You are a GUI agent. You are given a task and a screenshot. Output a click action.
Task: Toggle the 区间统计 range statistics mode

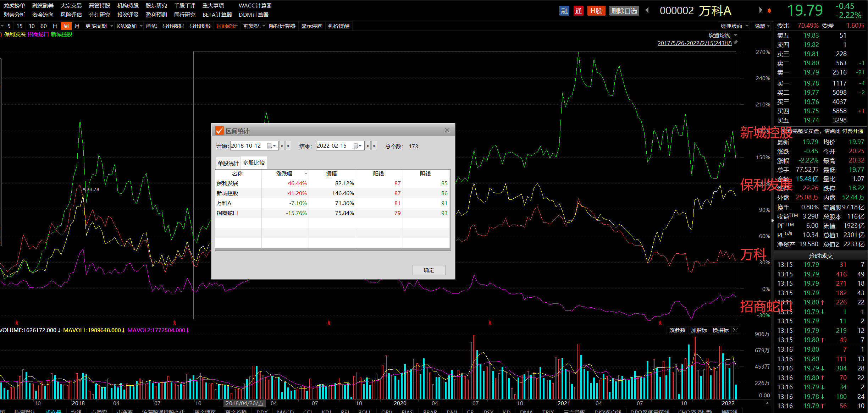[x=227, y=26]
